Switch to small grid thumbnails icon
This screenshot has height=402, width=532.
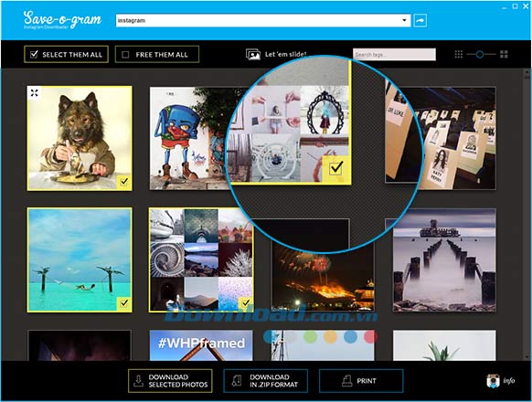coord(458,54)
